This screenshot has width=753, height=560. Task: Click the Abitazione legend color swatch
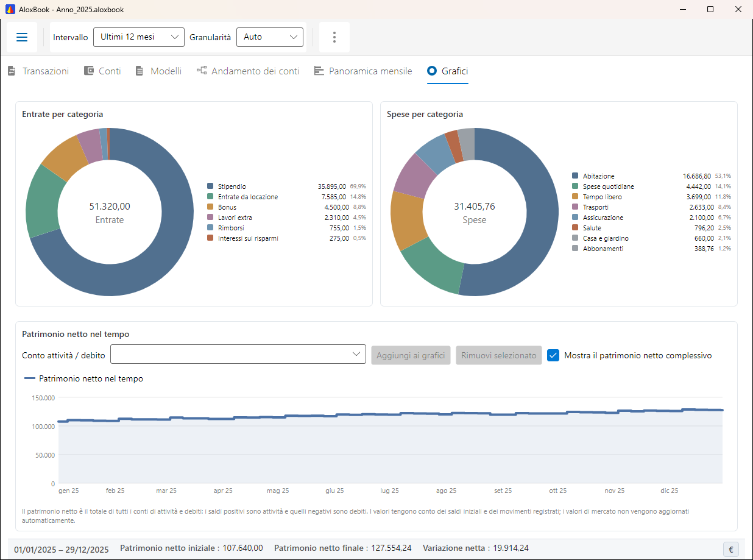tap(575, 176)
